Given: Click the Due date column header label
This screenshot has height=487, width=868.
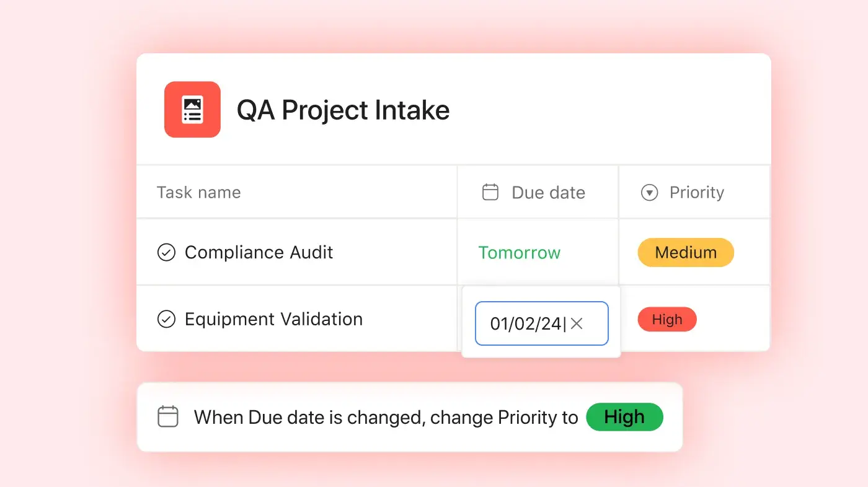Looking at the screenshot, I should click(548, 193).
